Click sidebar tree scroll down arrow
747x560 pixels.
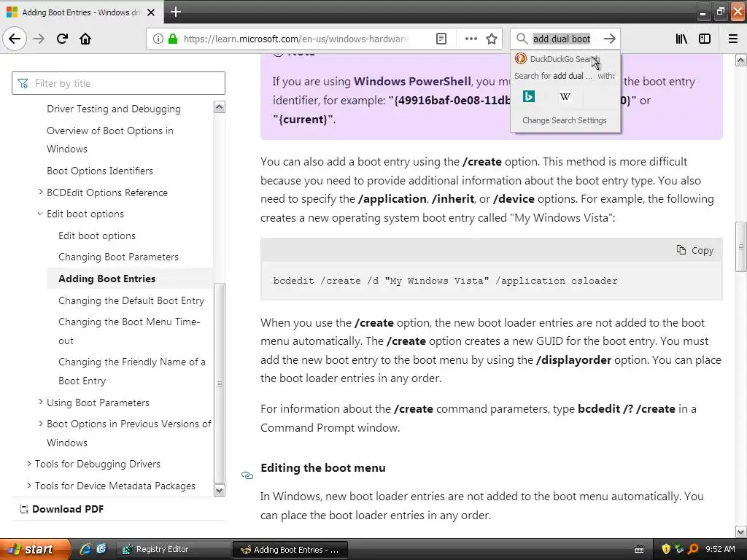point(219,490)
